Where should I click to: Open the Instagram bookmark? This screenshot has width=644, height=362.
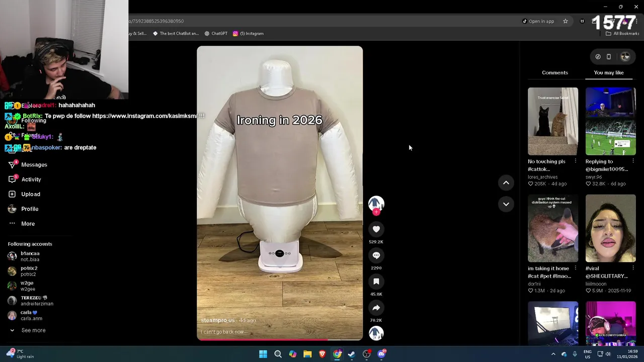pos(248,34)
